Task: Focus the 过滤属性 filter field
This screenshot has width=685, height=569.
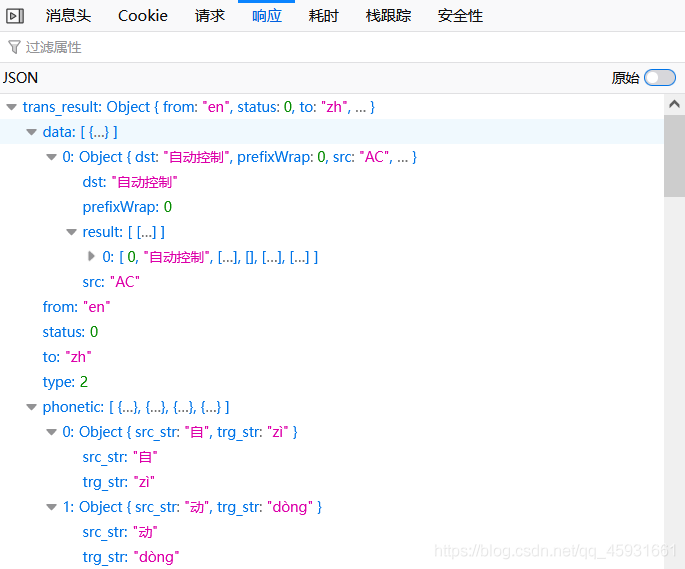Action: (342, 47)
